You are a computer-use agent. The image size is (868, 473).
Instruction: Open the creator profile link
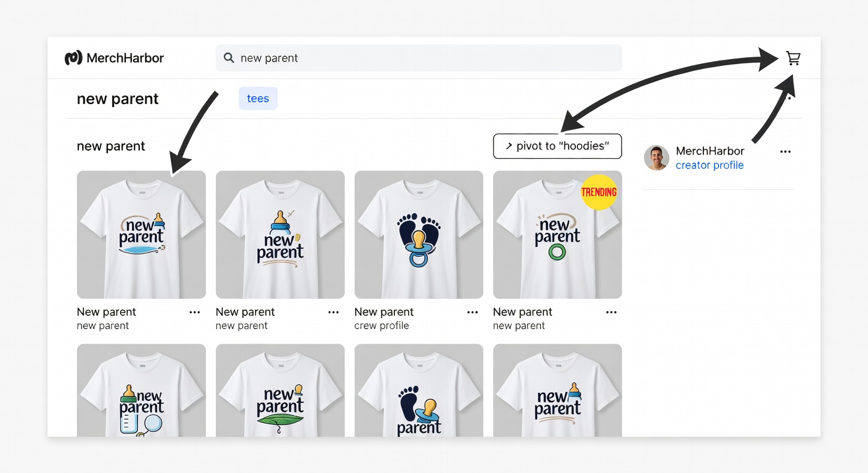[x=710, y=165]
